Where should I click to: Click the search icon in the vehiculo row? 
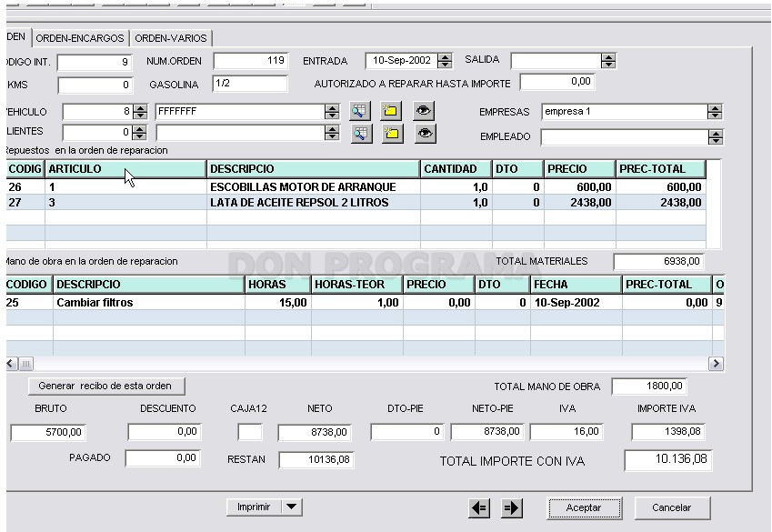(360, 111)
